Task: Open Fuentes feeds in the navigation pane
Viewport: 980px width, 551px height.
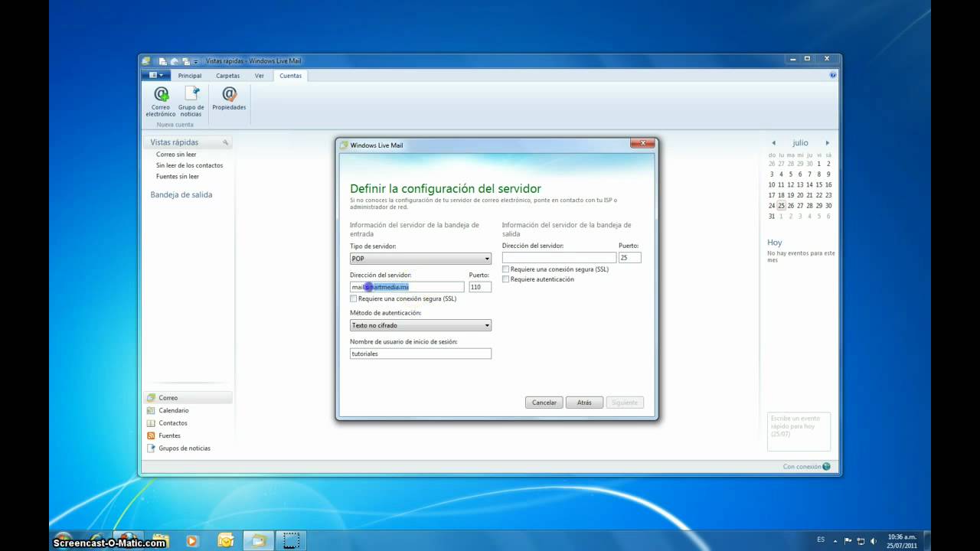Action: point(169,435)
